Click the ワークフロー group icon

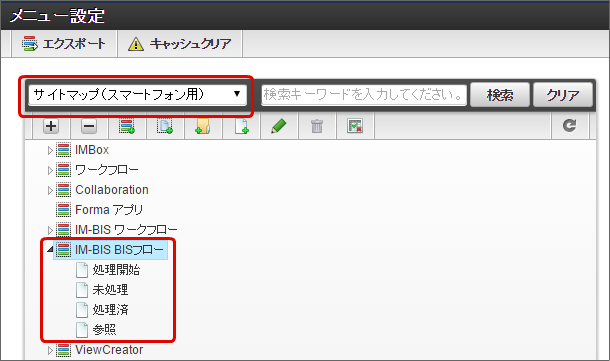63,170
